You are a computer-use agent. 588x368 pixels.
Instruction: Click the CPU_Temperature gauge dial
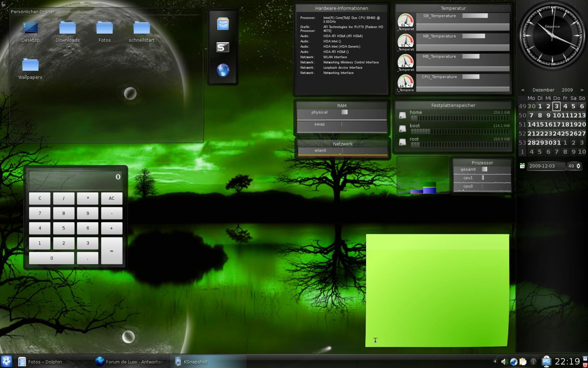click(406, 82)
